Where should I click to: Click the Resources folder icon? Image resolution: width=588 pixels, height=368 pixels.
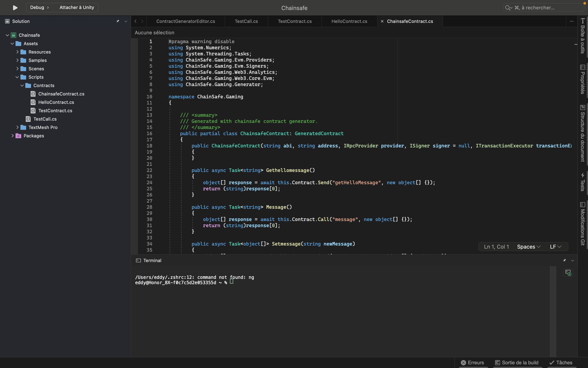[x=23, y=52]
